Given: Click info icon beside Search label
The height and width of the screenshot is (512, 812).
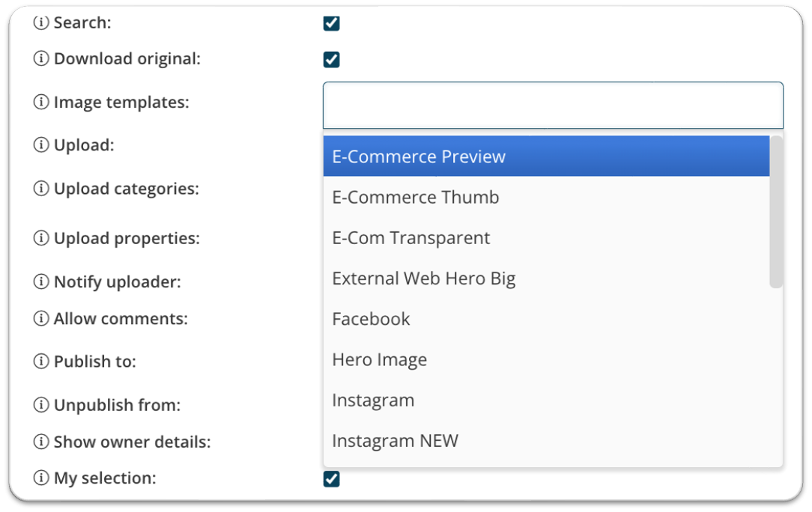Looking at the screenshot, I should [x=41, y=22].
